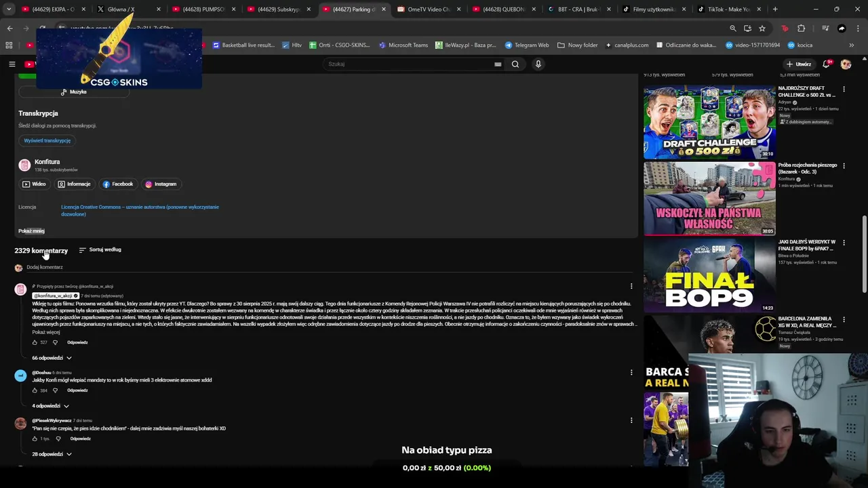The image size is (868, 488).
Task: Open options menu for pinned comment
Action: point(631,286)
